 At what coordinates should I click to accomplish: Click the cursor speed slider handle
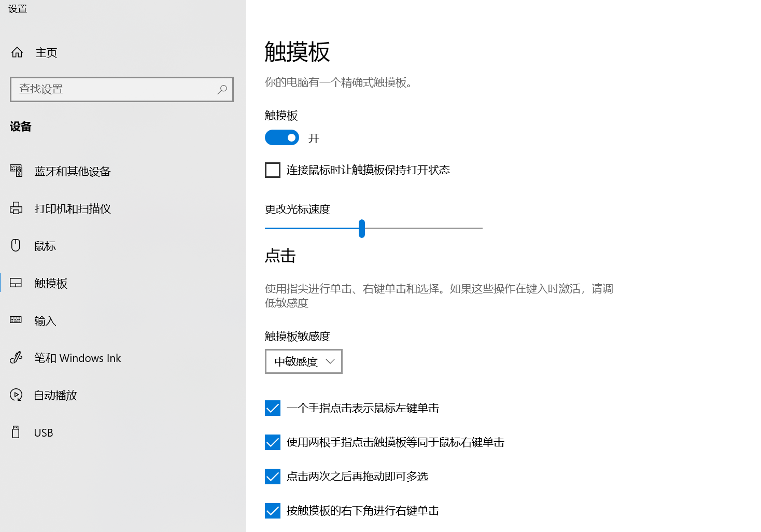tap(362, 229)
